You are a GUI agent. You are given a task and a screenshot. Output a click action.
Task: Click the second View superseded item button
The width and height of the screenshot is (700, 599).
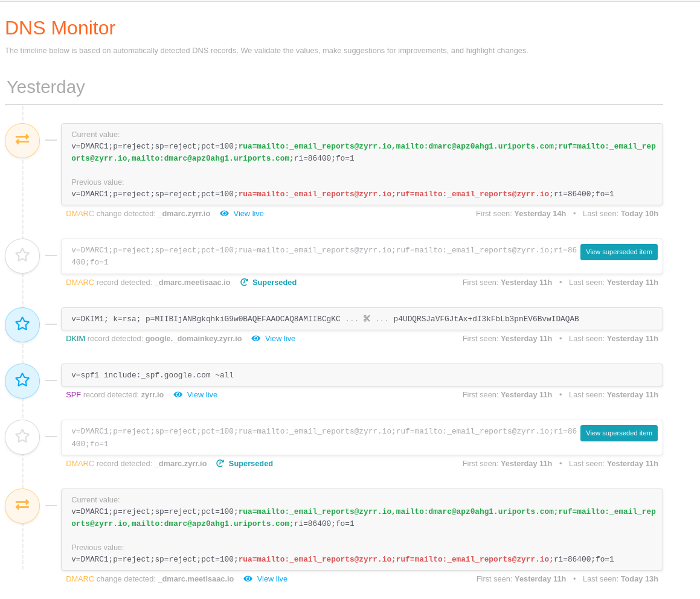coord(618,433)
